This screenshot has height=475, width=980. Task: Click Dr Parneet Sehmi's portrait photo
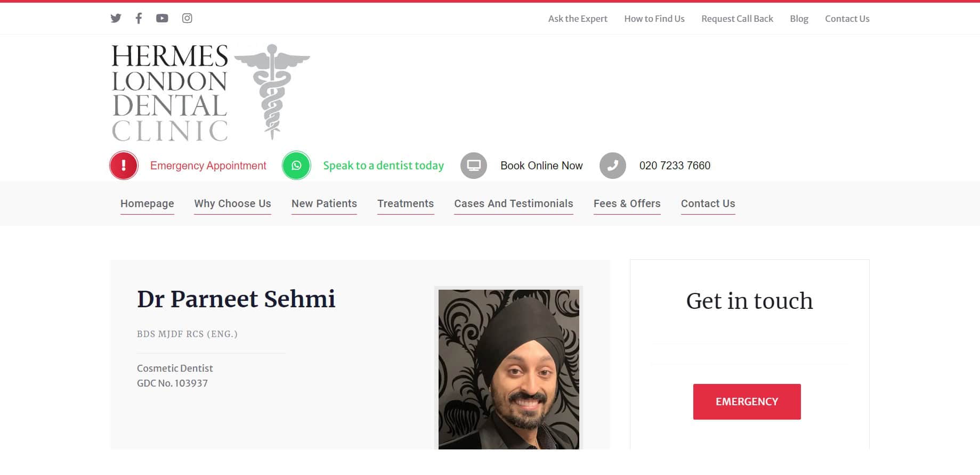[508, 369]
